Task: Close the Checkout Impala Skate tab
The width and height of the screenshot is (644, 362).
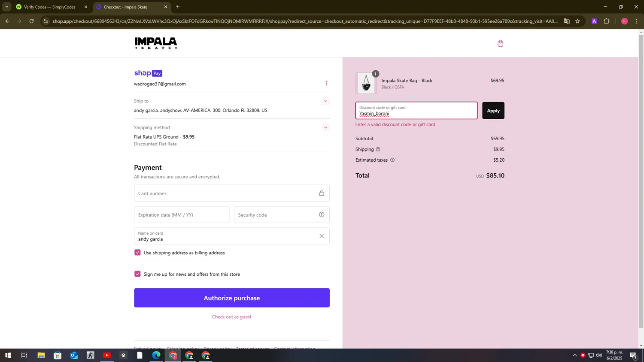Action: point(166,7)
